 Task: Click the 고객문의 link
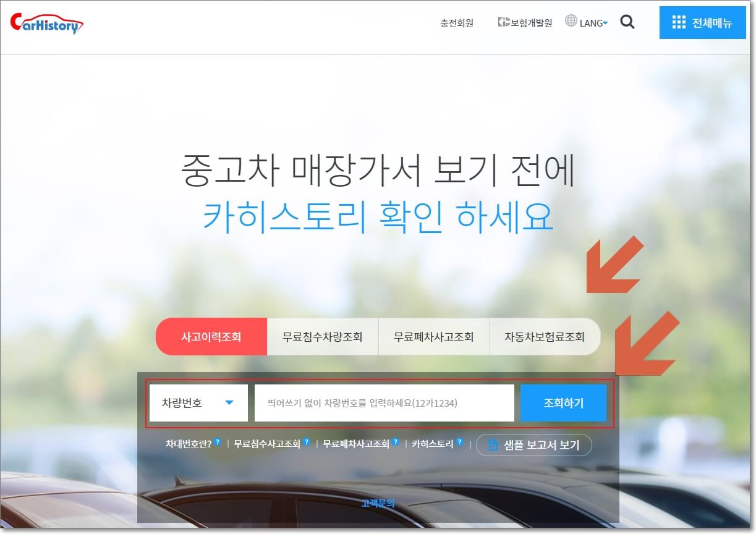(378, 503)
